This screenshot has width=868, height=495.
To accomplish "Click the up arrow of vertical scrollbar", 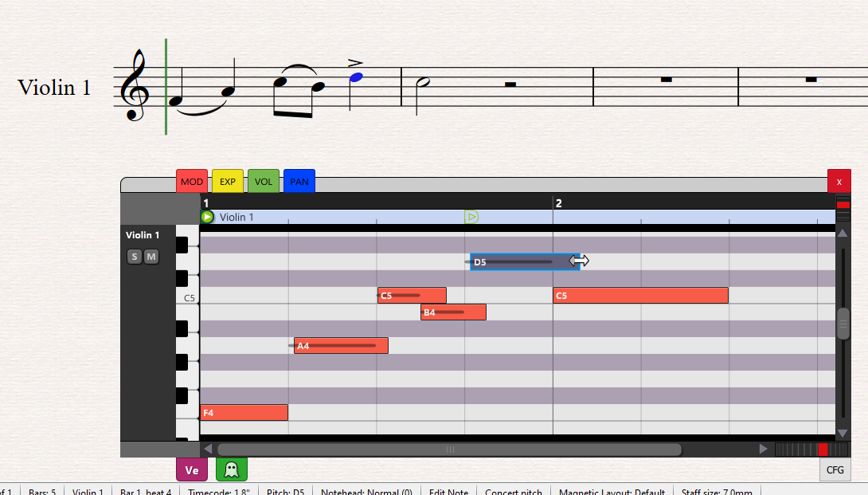I will coord(843,234).
